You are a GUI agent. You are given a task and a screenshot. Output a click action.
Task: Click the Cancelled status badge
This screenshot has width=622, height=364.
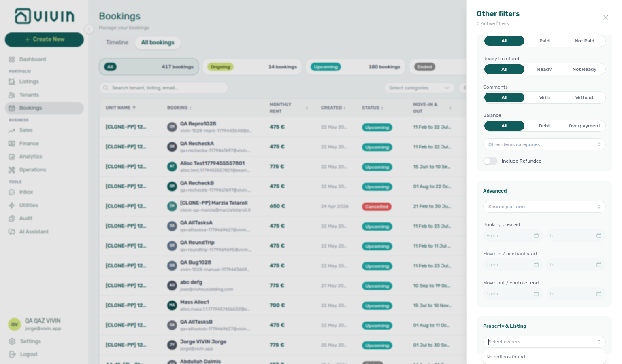coord(377,207)
